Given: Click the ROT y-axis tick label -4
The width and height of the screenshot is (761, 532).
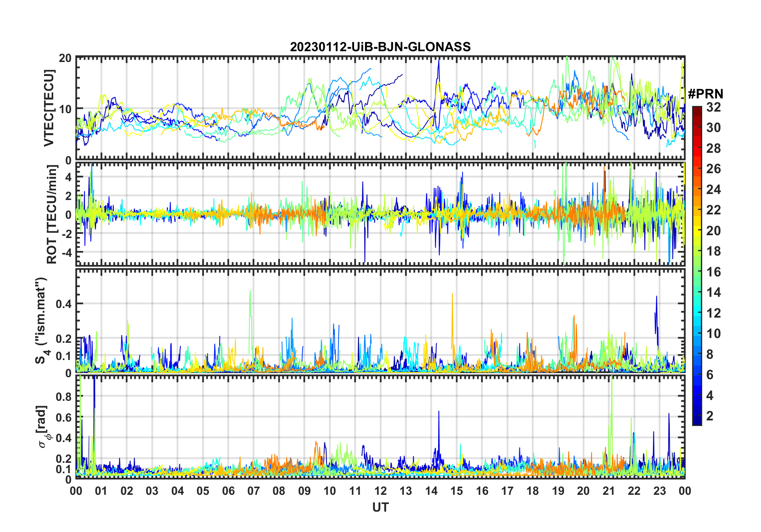Looking at the screenshot, I should [x=67, y=253].
